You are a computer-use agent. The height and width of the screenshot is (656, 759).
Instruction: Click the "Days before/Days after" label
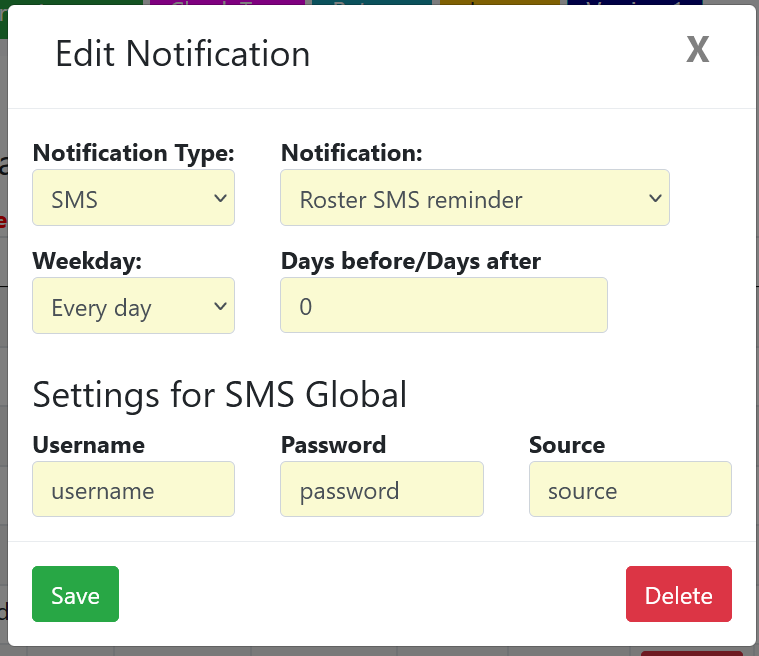click(x=411, y=261)
